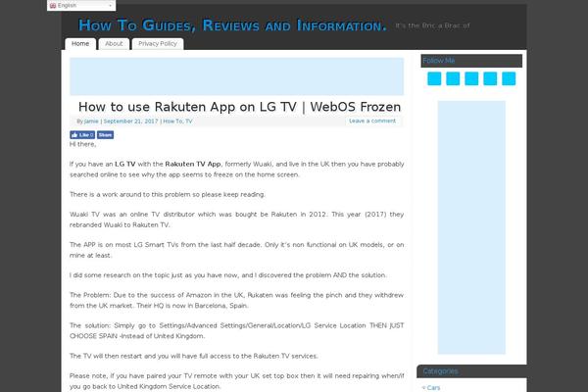Click the Facebook Like button
The height and width of the screenshot is (392, 588).
click(82, 135)
